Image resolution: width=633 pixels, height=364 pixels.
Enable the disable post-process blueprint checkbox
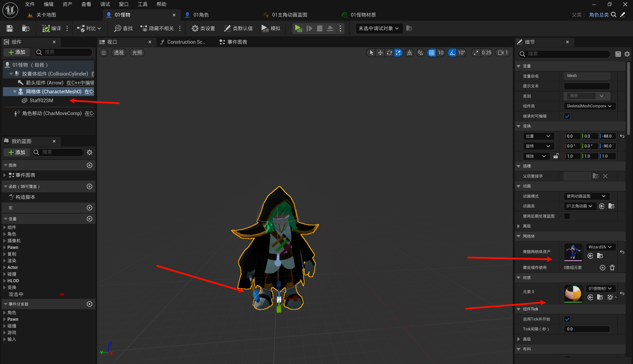coord(567,216)
